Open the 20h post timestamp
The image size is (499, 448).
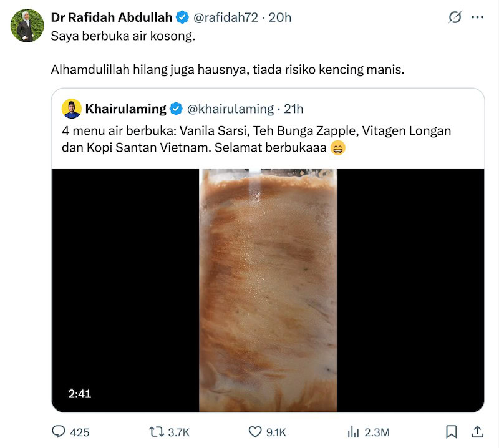click(281, 18)
